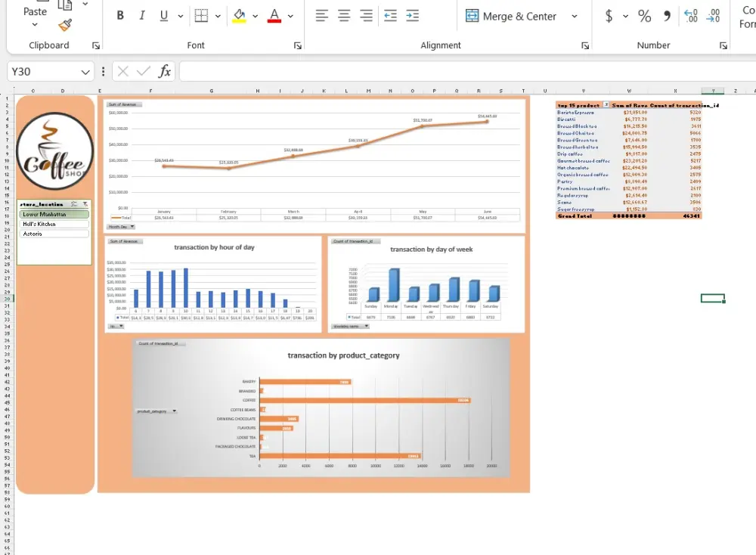Cancel formula entry X icon
Viewport: 756px width, 555px height.
coord(123,71)
